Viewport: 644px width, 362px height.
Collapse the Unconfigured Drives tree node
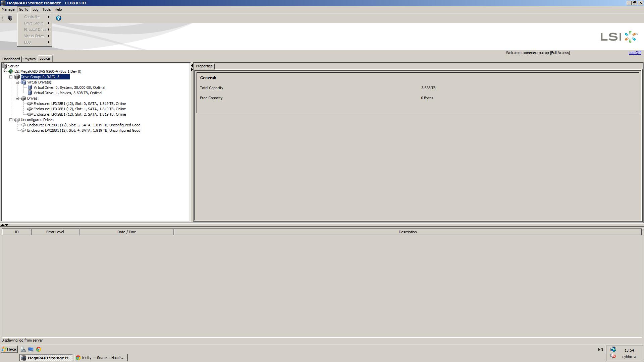[x=11, y=120]
